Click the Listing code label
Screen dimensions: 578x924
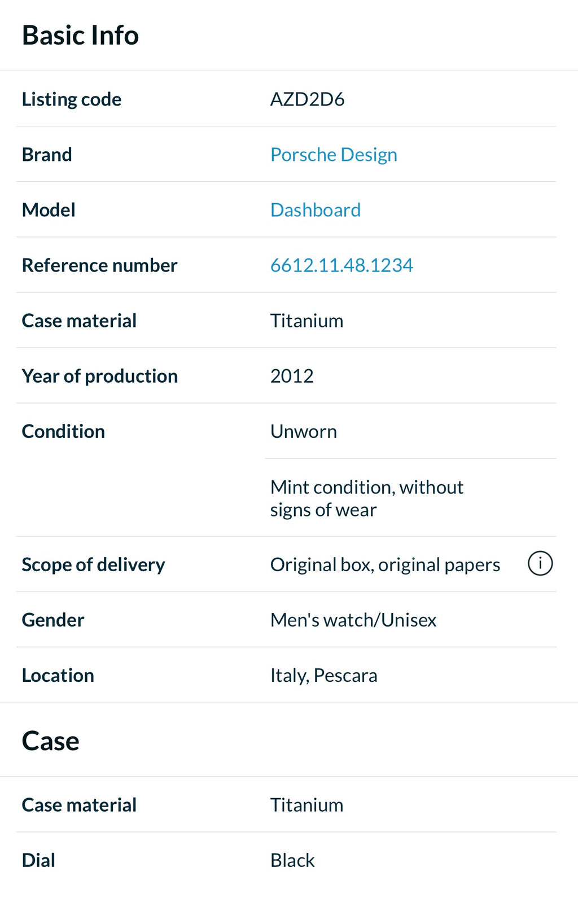[71, 99]
